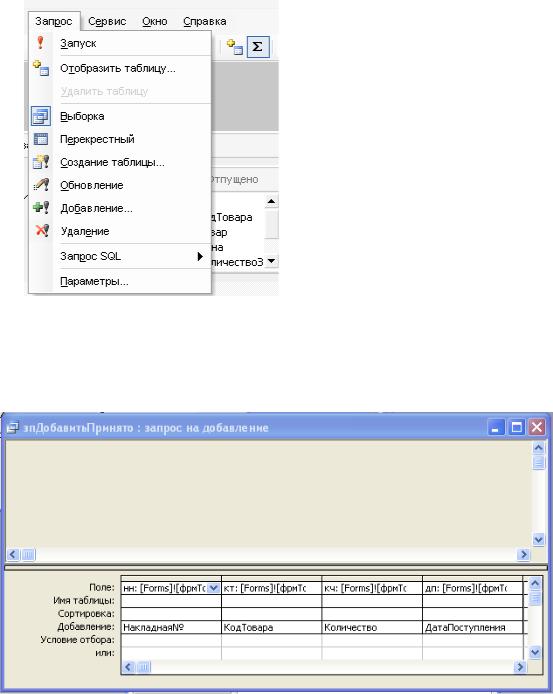Click the Select query icon beside Выборка
Screen dimensions: 553x694
pyautogui.click(x=41, y=116)
